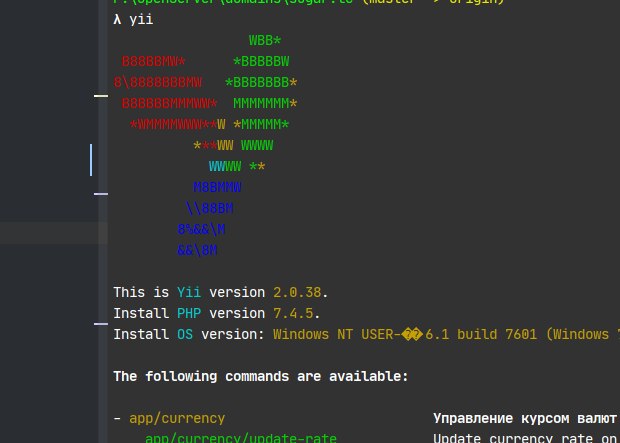Click the blue 'M8BMMW' logo line

point(217,187)
